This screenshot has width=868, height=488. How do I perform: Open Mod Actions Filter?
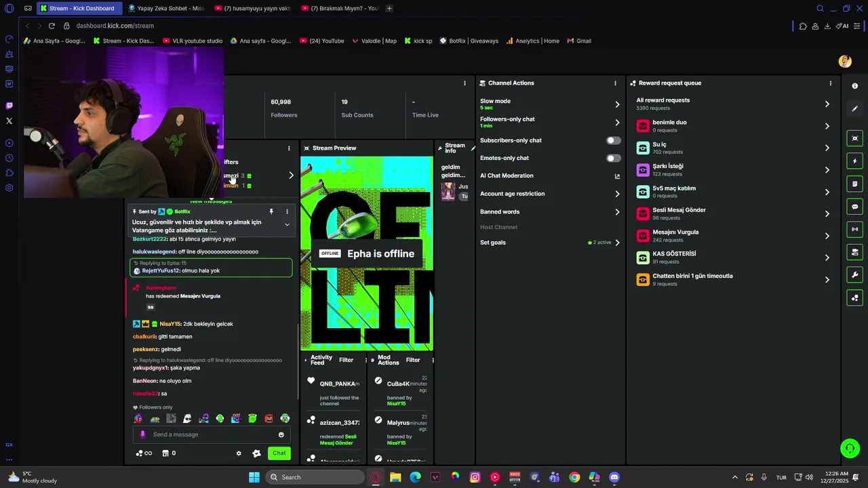point(413,360)
